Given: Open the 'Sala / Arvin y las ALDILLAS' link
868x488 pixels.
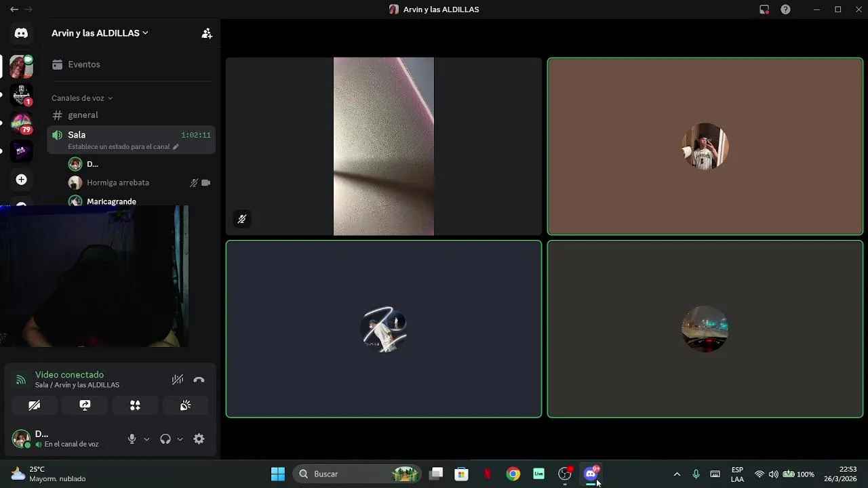Looking at the screenshot, I should (77, 385).
